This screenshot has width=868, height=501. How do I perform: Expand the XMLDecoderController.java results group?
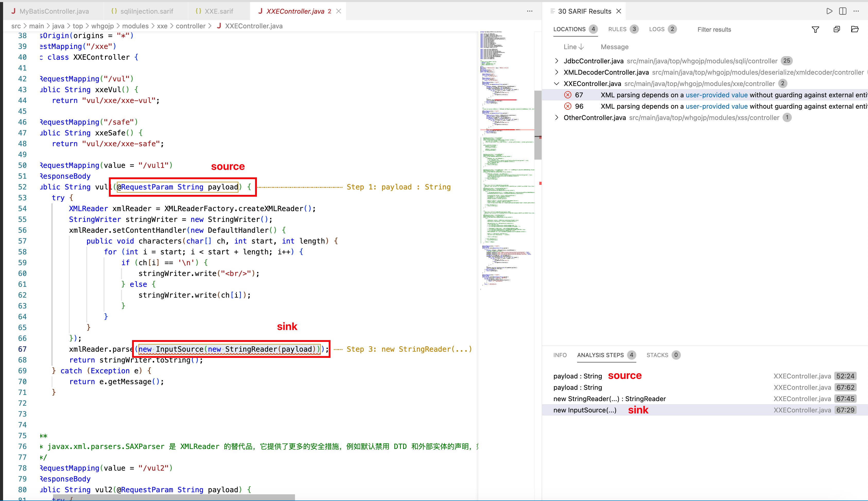(557, 72)
